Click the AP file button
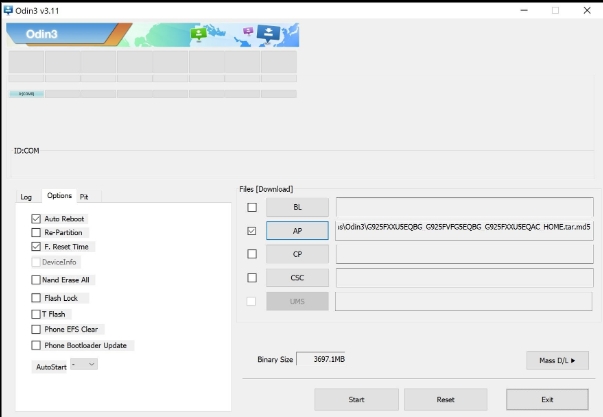Viewport: 603px width, 417px height. (x=297, y=231)
